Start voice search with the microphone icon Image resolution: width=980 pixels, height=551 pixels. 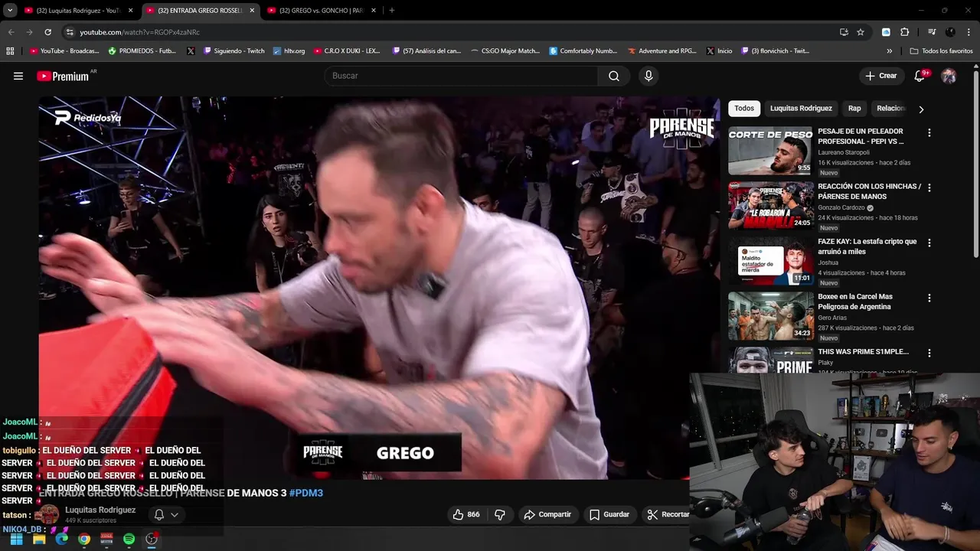click(648, 76)
